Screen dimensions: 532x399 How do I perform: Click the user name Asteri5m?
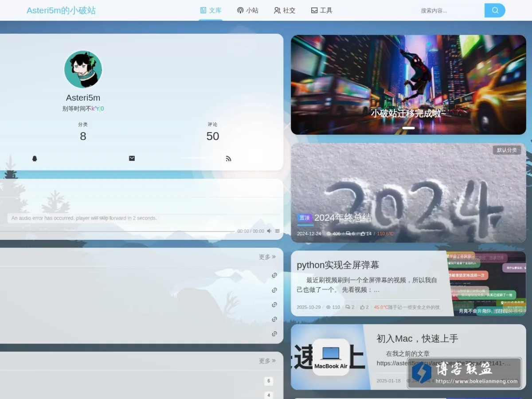coord(83,98)
